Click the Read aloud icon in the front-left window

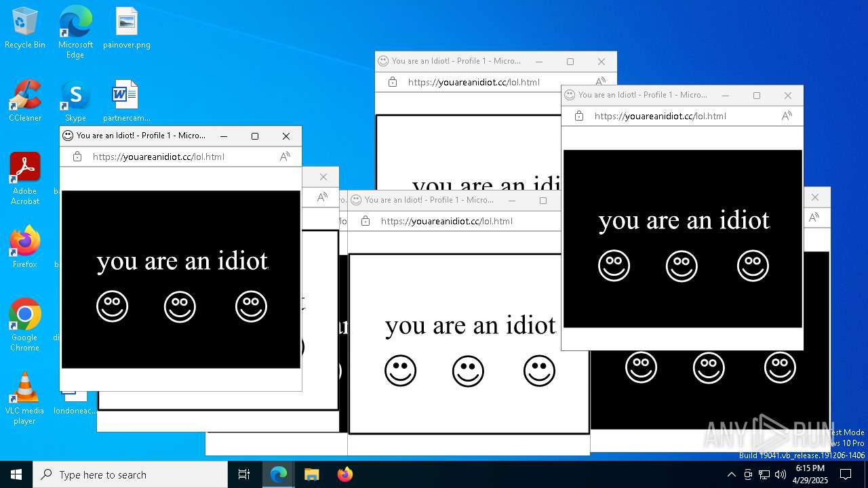coord(285,157)
